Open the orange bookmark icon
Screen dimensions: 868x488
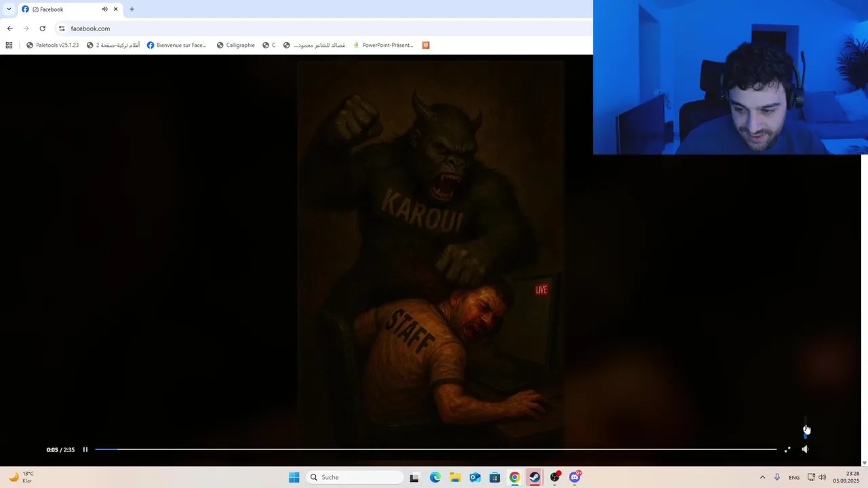[x=426, y=45]
